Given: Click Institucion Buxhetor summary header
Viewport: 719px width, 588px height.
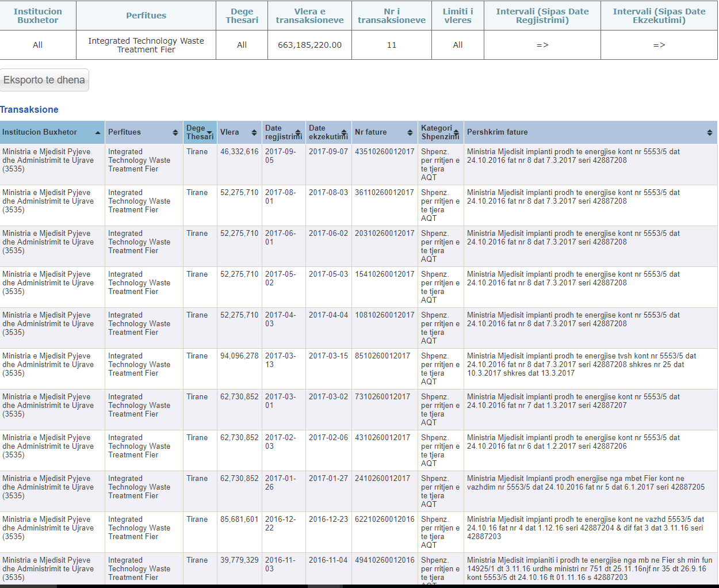Looking at the screenshot, I should [x=38, y=16].
